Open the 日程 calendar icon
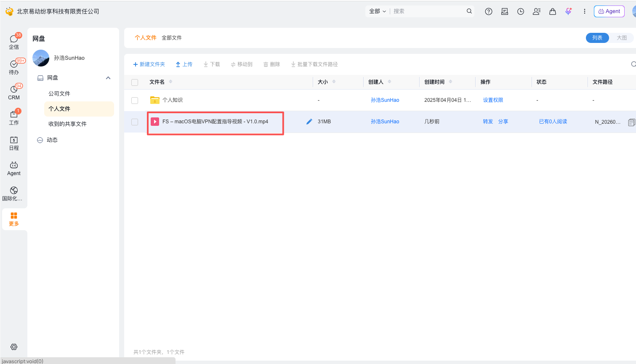Viewport: 636px width, 364px height. click(14, 140)
